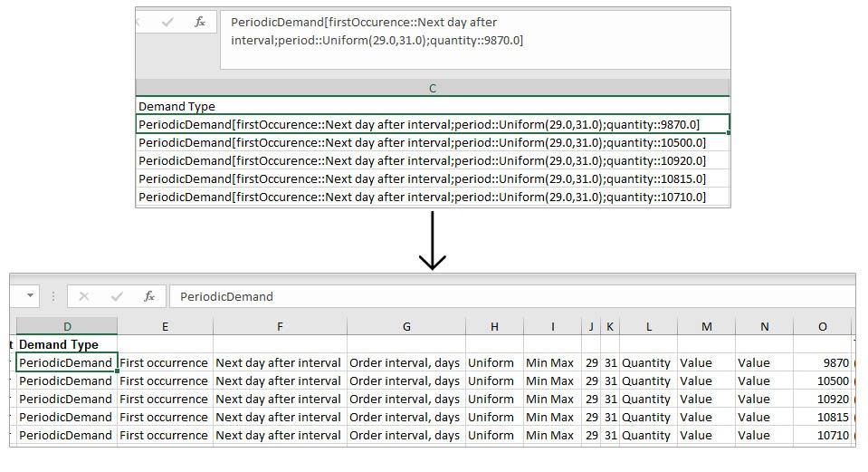The height and width of the screenshot is (472, 868).
Task: Click the bottom formula bar field showing PeriodicDemand
Action: 512,296
